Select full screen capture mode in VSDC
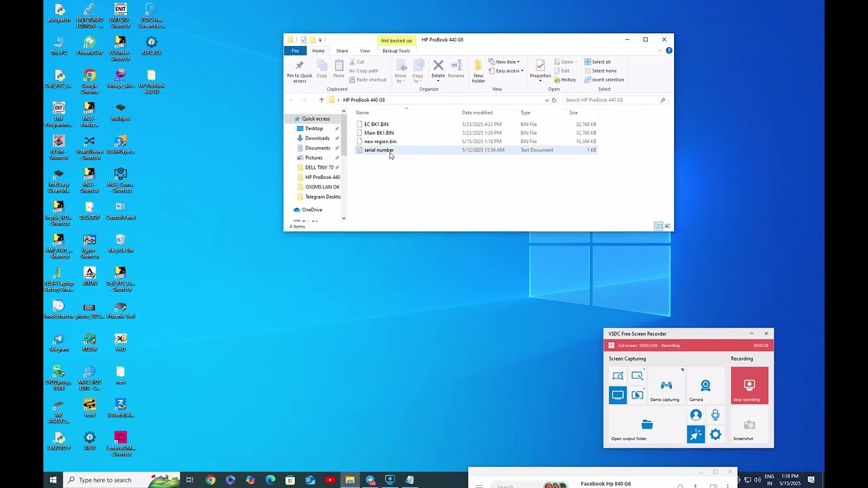The height and width of the screenshot is (488, 868). [x=617, y=395]
